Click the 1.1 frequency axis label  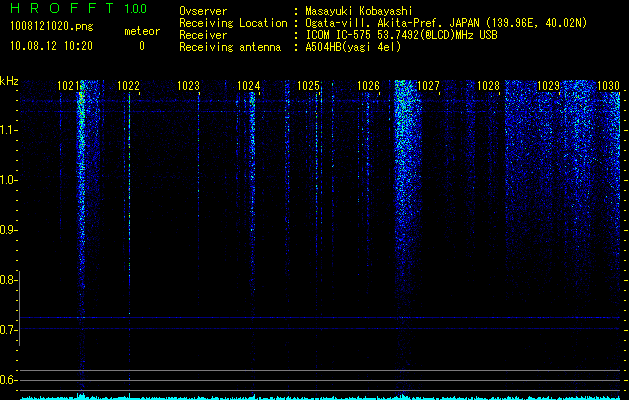(x=7, y=130)
